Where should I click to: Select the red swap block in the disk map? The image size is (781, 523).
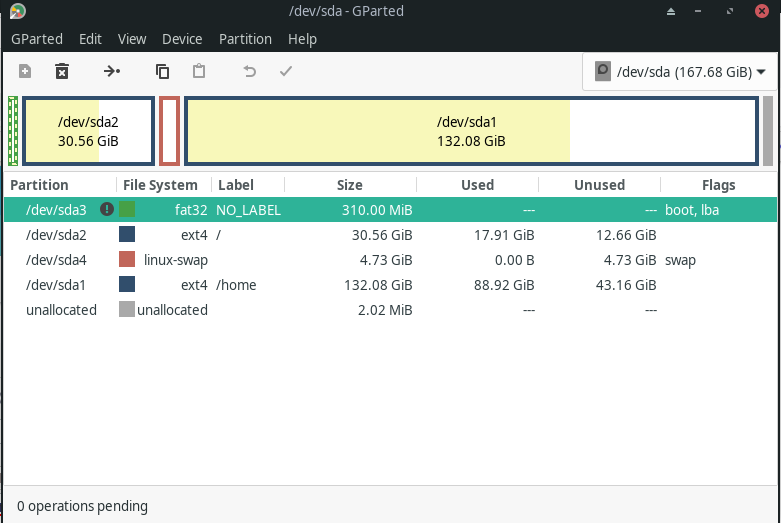(x=169, y=131)
